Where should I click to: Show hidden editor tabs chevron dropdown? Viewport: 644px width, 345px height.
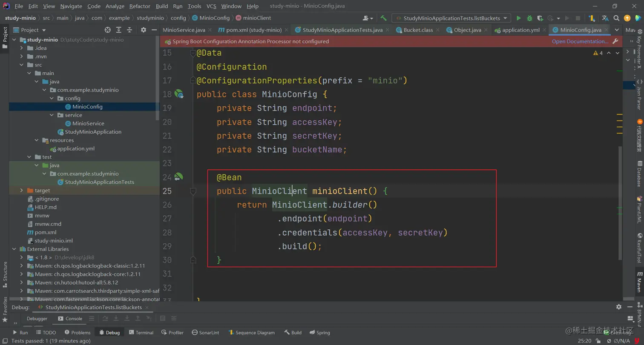617,30
